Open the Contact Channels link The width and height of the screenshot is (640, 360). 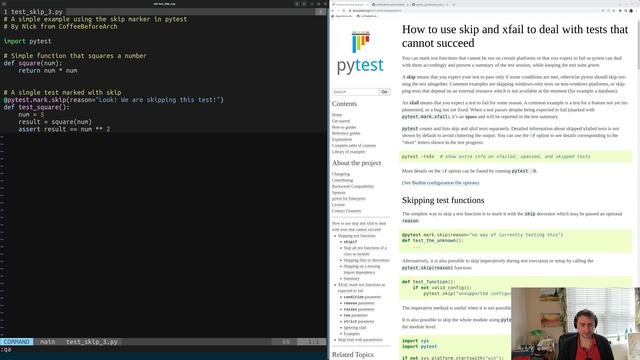pos(347,211)
